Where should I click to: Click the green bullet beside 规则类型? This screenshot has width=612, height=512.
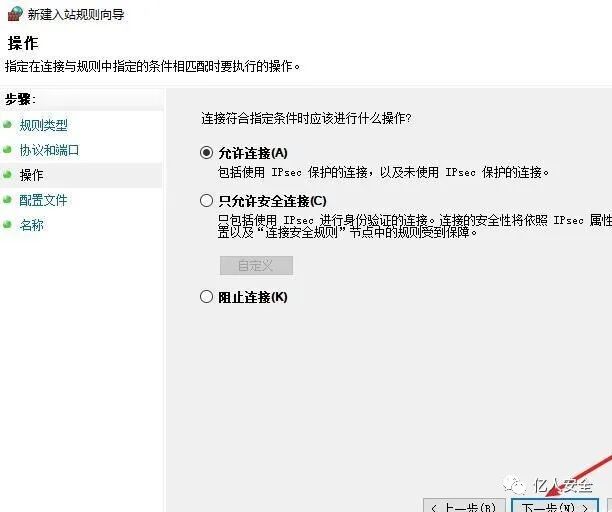[7, 125]
